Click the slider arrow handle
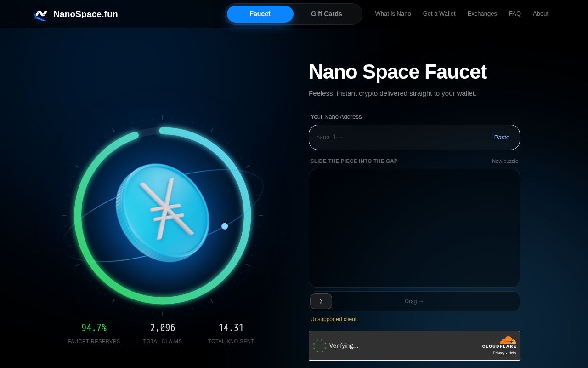 321,301
